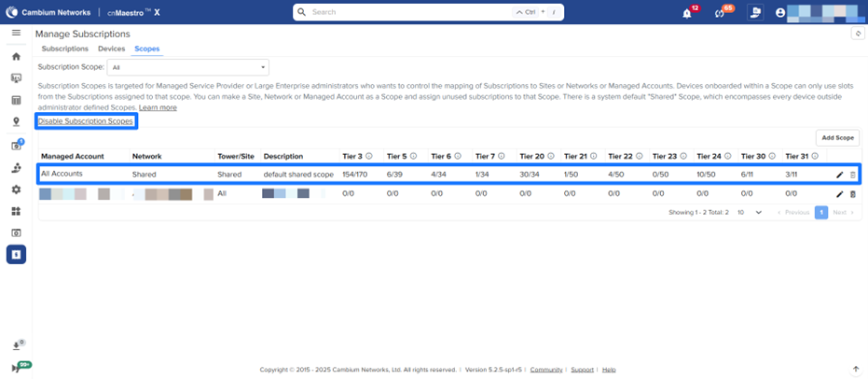Click the refresh icon at top right

(857, 34)
